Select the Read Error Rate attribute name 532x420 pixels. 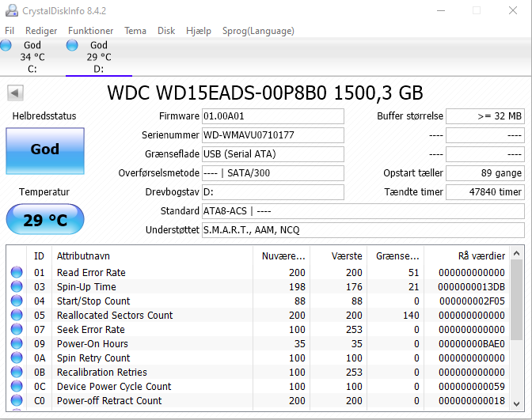tap(91, 273)
